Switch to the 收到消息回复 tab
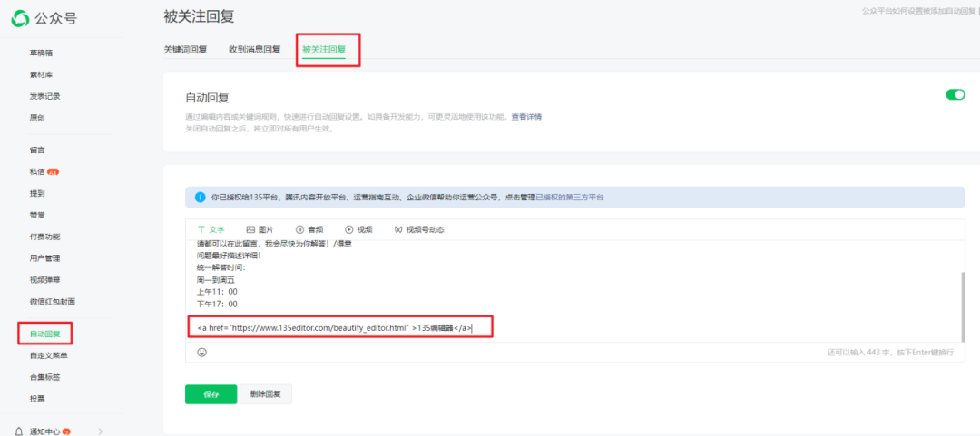 click(254, 49)
